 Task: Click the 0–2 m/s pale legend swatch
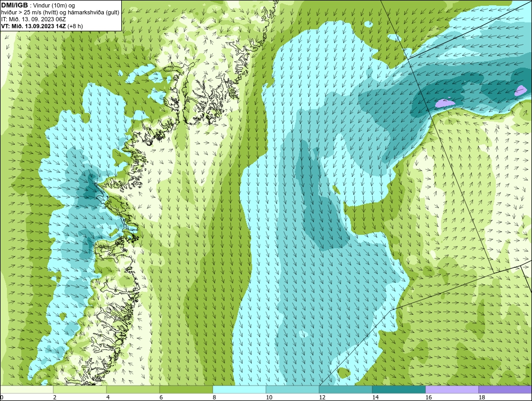(x=27, y=389)
